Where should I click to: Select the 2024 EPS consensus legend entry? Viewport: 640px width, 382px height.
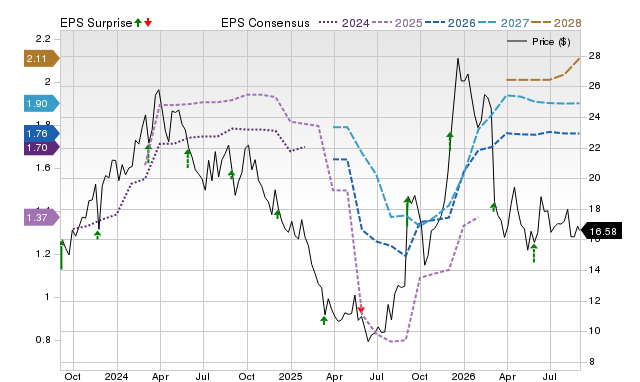coord(344,23)
